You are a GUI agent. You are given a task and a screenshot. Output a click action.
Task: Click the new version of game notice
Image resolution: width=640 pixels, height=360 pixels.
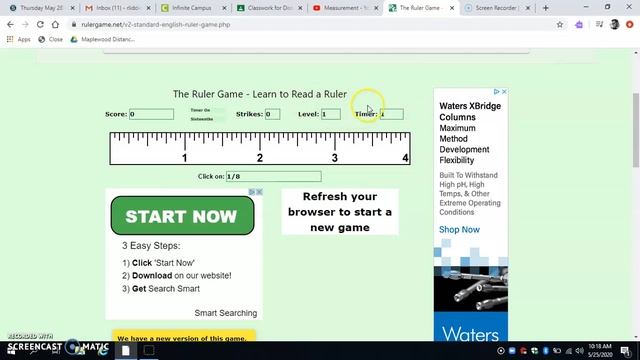click(184, 336)
